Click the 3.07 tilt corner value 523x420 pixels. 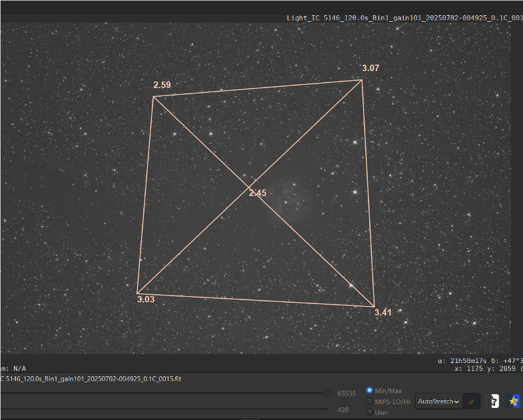pos(371,68)
